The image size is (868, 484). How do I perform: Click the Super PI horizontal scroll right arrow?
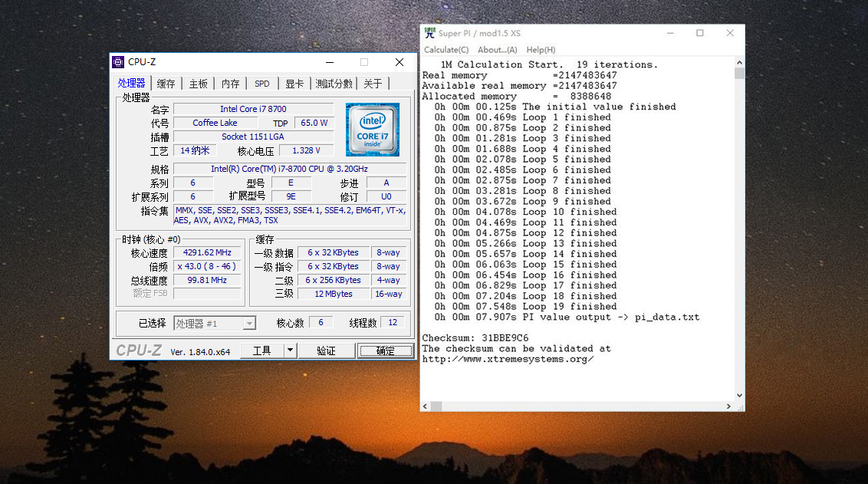tap(728, 407)
